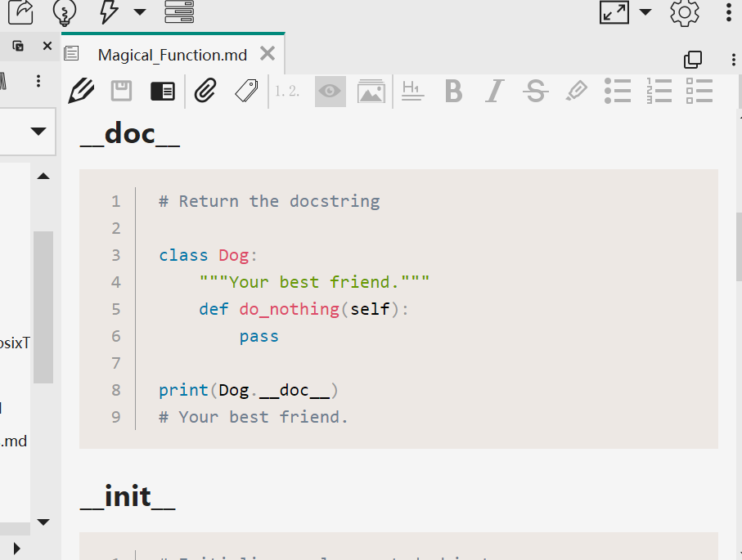Insert a bulleted list
This screenshot has height=560, width=742.
pos(618,91)
